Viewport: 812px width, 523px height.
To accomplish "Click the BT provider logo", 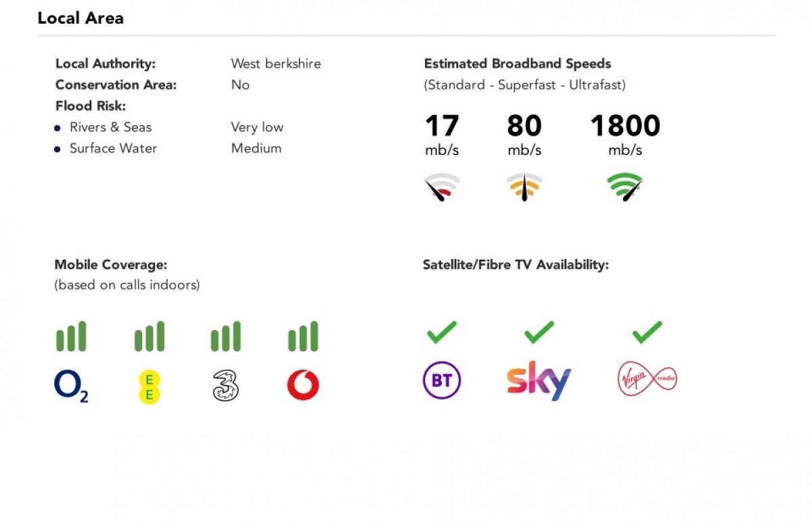I will (442, 380).
